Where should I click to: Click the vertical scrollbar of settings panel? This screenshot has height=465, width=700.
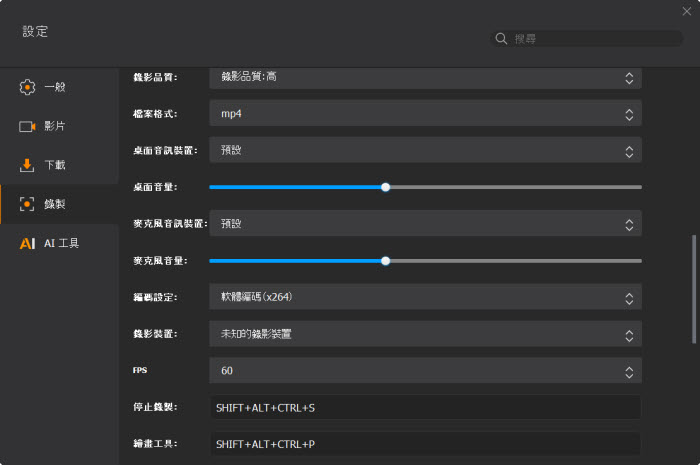(693, 290)
